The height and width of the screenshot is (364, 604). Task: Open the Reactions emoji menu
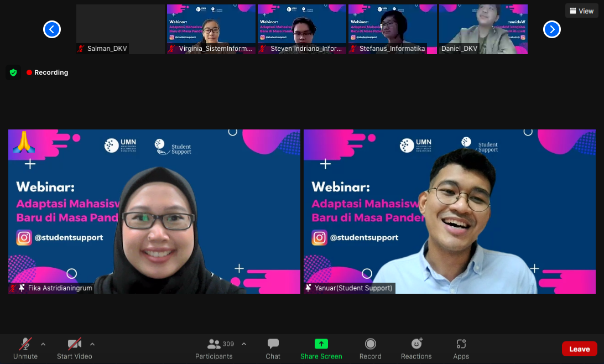[416, 349]
